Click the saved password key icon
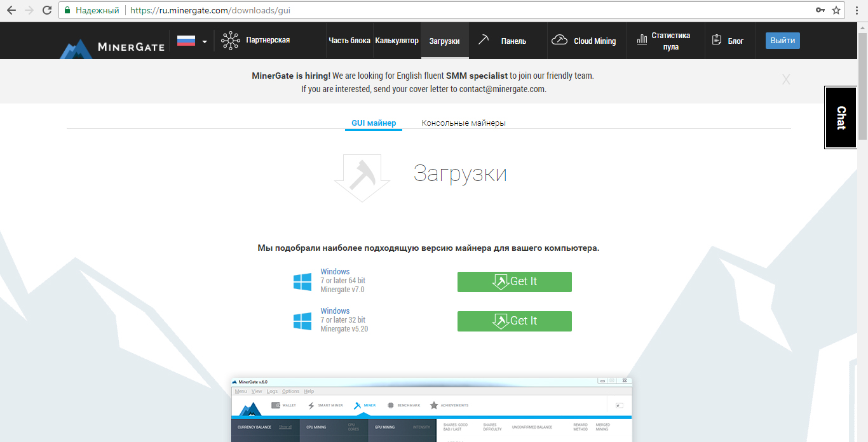 point(820,10)
